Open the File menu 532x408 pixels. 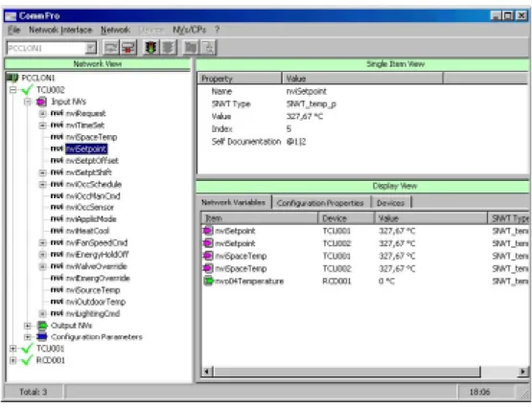pyautogui.click(x=14, y=30)
